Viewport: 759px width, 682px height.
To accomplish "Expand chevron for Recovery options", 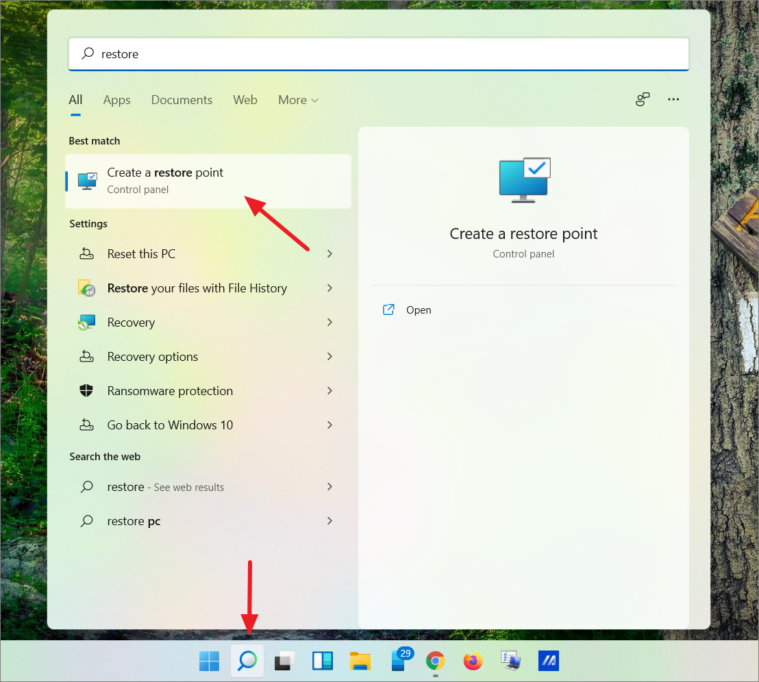I will pos(330,357).
